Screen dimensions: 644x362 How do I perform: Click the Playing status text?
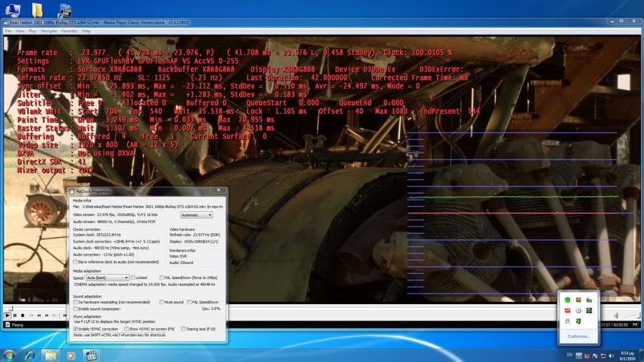click(x=18, y=325)
